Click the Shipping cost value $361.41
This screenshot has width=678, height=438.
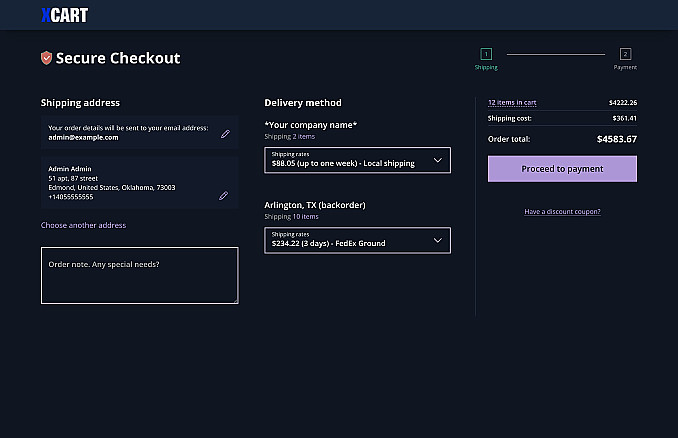click(x=622, y=118)
